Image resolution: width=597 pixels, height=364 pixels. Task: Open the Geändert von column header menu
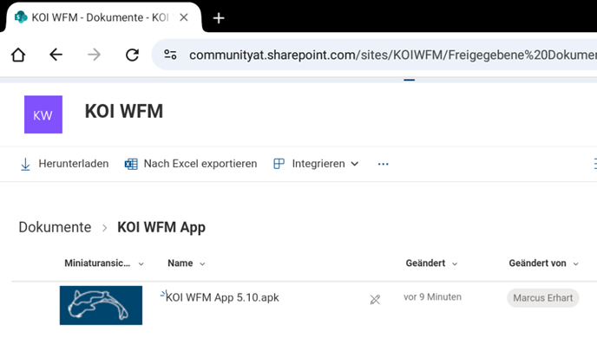pyautogui.click(x=543, y=263)
